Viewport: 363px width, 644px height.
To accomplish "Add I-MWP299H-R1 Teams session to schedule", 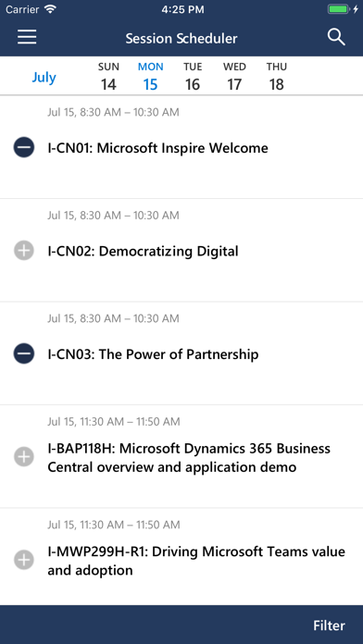I will click(x=24, y=560).
